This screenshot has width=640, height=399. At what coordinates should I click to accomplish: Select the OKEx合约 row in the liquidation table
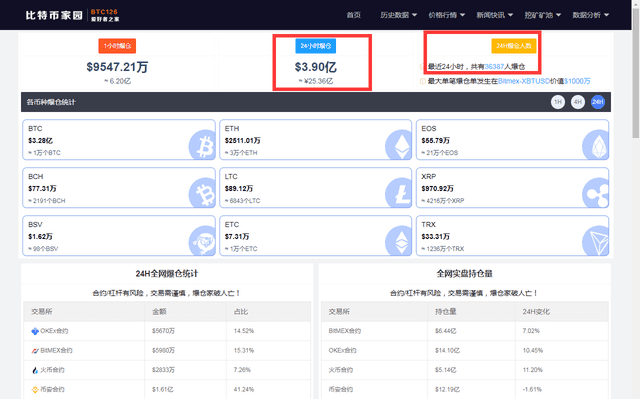167,331
